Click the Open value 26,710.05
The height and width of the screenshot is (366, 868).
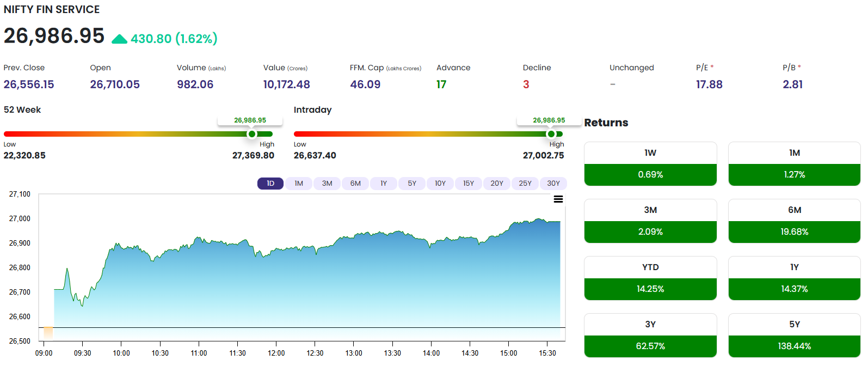pyautogui.click(x=115, y=84)
